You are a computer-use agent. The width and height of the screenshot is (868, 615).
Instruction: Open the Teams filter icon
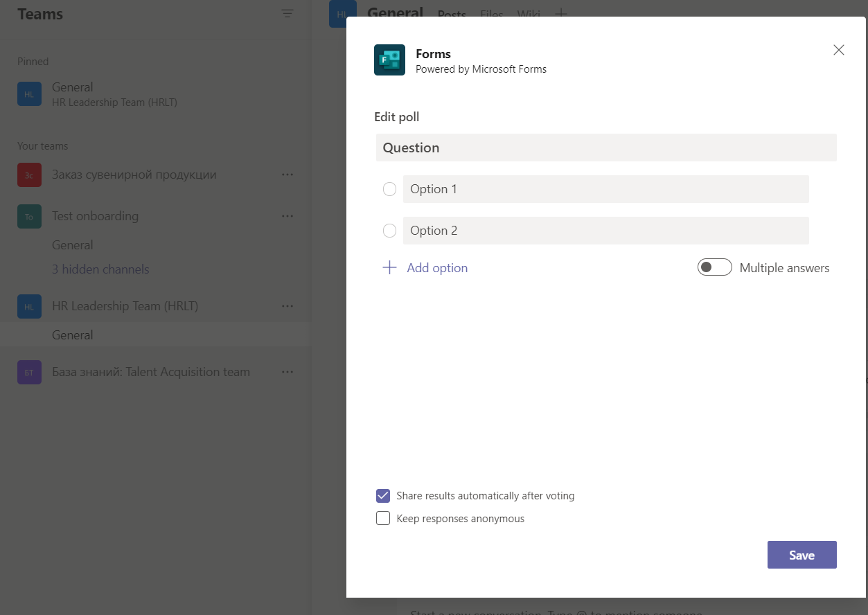[x=287, y=14]
